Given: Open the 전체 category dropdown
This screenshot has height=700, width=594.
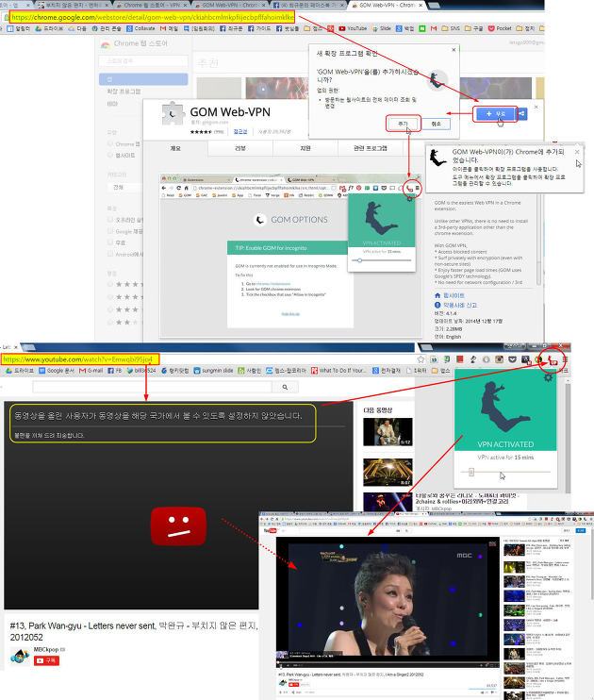Looking at the screenshot, I should point(125,188).
